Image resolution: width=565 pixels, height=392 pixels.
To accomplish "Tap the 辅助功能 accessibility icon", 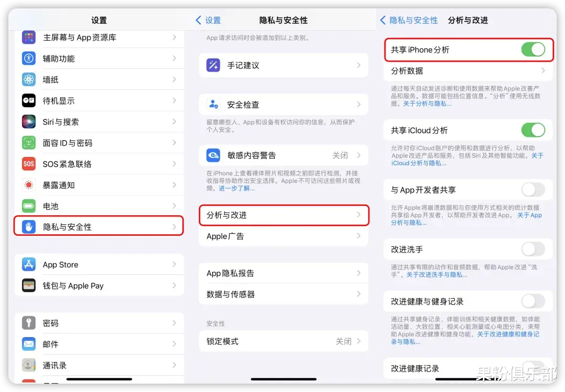I will [29, 59].
